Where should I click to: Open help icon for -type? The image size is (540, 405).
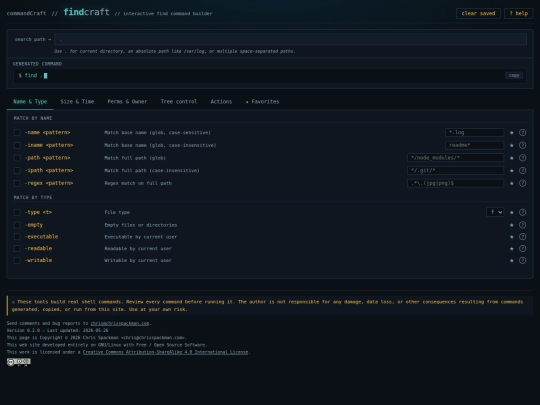(x=522, y=212)
